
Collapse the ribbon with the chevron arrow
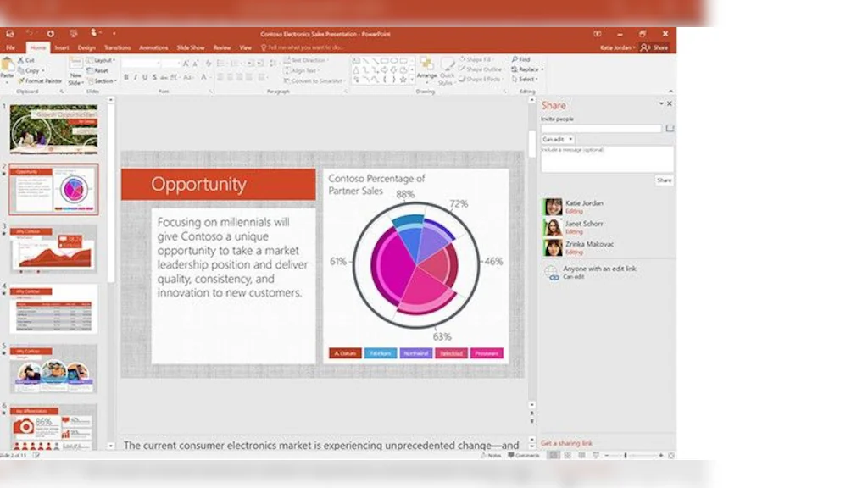[671, 91]
